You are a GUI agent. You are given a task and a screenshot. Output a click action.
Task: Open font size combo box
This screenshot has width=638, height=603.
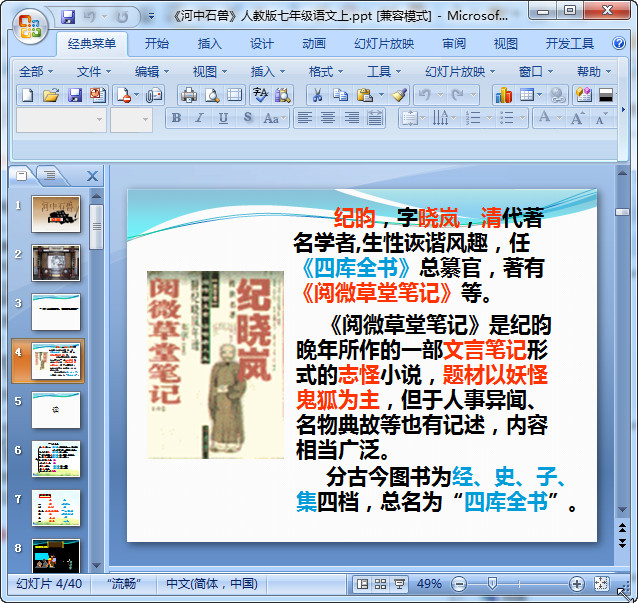point(131,120)
